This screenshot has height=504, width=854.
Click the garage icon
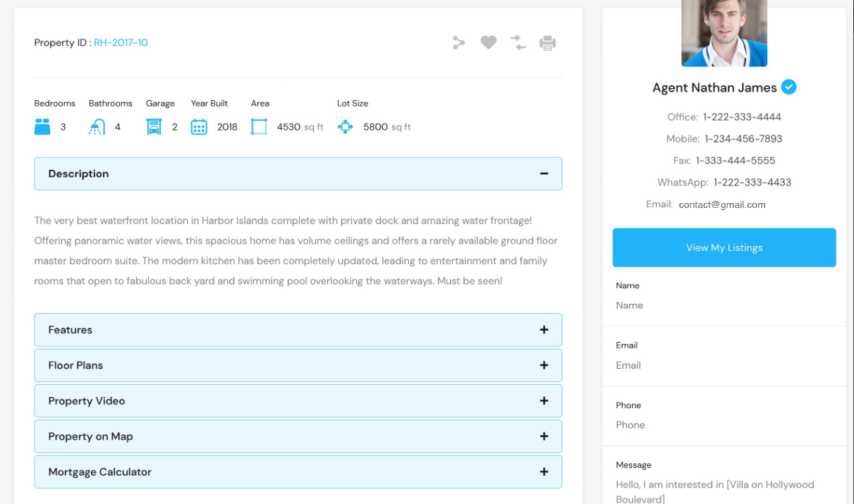[x=154, y=127]
